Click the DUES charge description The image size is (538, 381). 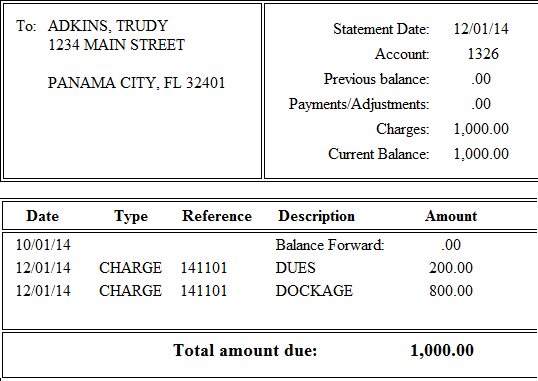click(x=295, y=268)
